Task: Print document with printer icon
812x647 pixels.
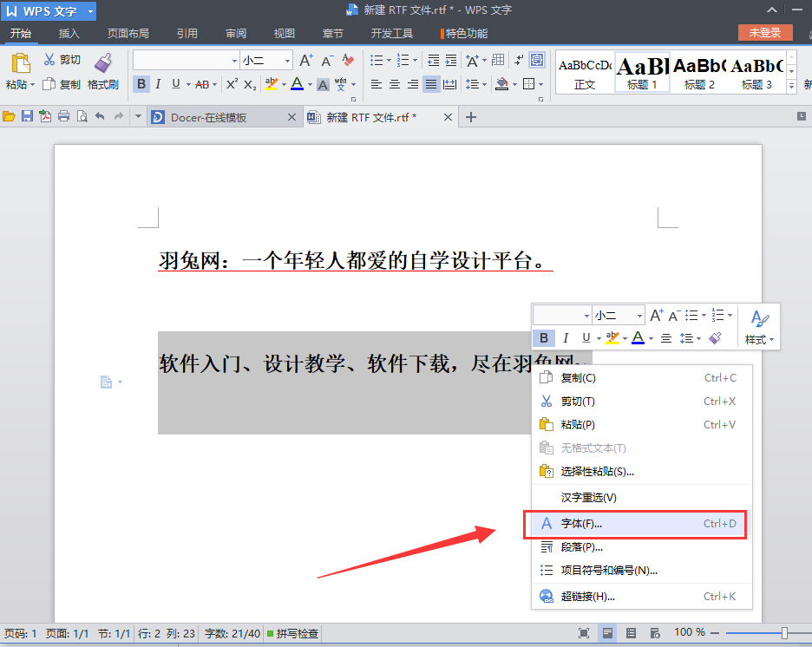Action: pos(63,116)
